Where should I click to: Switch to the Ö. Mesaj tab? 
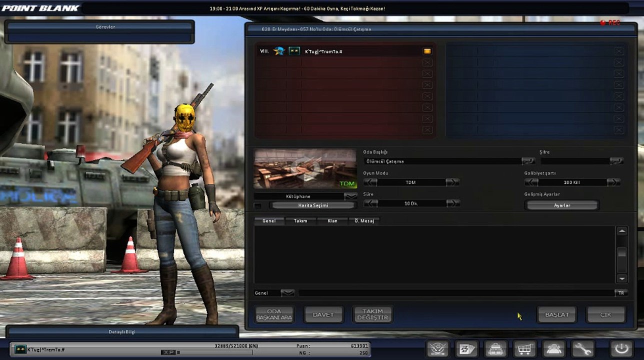(364, 220)
